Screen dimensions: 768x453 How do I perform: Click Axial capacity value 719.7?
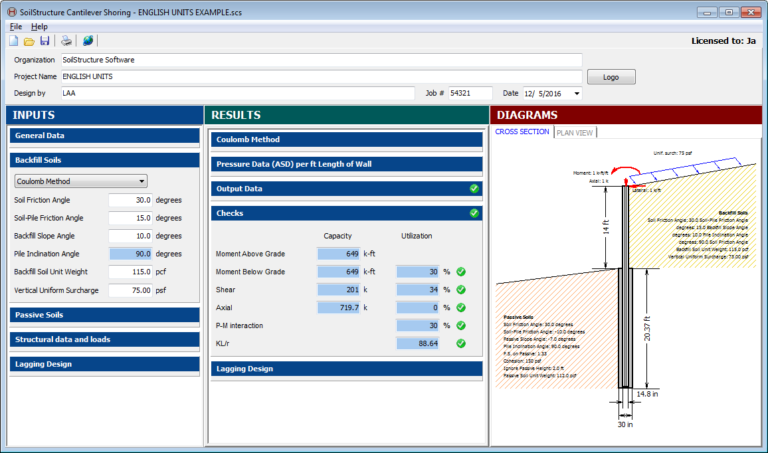(x=338, y=308)
